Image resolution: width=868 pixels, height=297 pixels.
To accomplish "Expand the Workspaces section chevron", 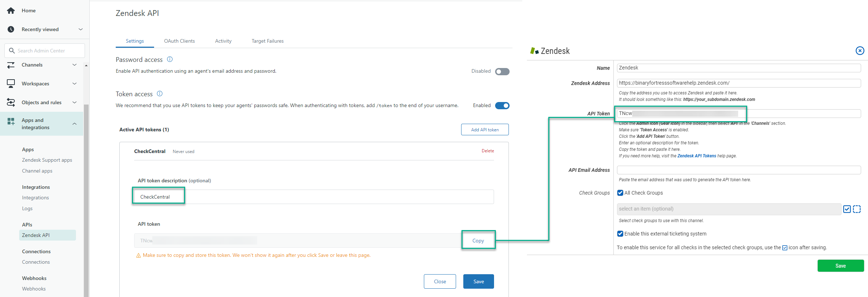I will 75,84.
